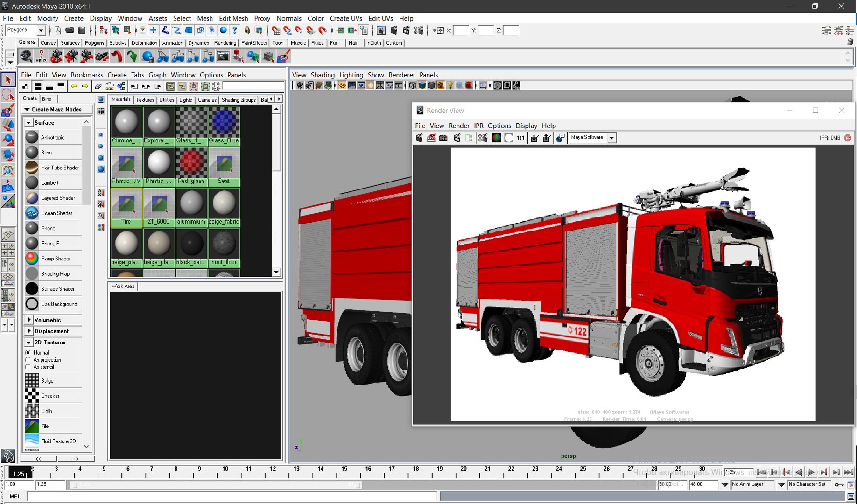Open the IPR menu in Render View
Screen dimensions: 857x504
click(x=478, y=126)
